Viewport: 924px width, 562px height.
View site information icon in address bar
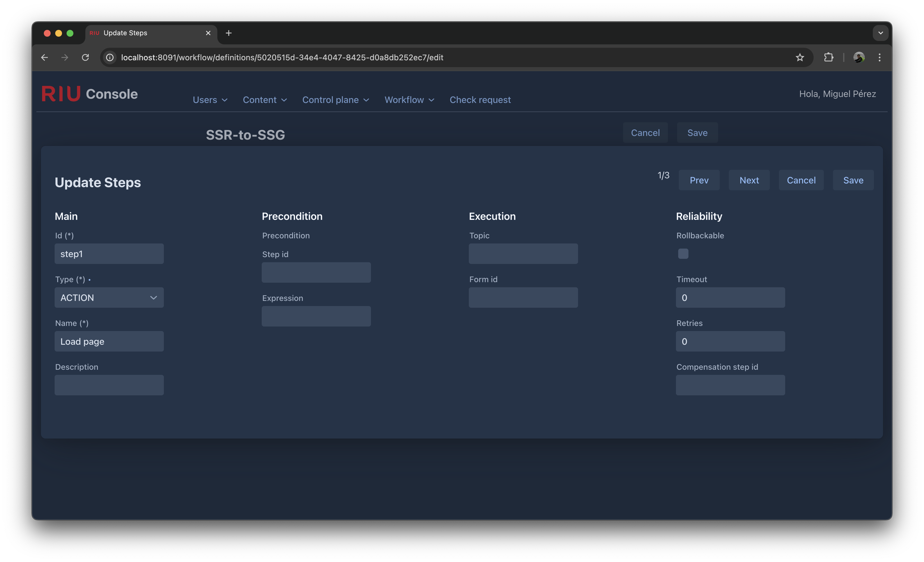pyautogui.click(x=110, y=57)
